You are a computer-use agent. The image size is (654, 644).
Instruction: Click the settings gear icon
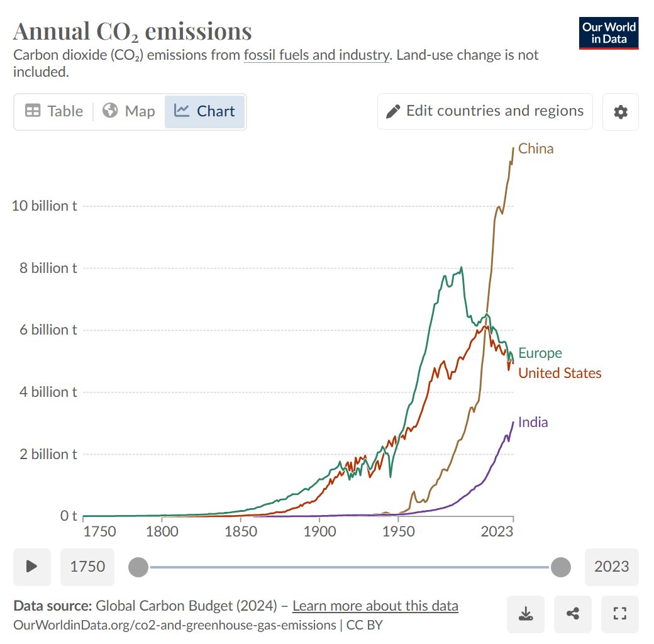pyautogui.click(x=620, y=112)
